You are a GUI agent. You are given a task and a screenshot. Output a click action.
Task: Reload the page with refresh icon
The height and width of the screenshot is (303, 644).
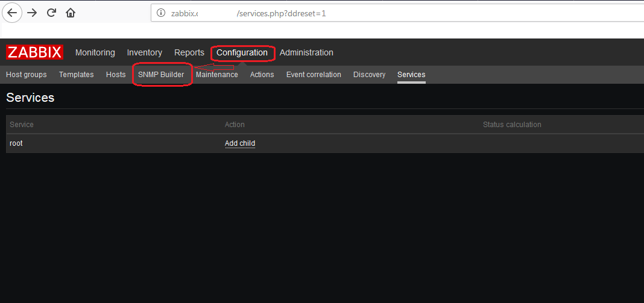51,13
